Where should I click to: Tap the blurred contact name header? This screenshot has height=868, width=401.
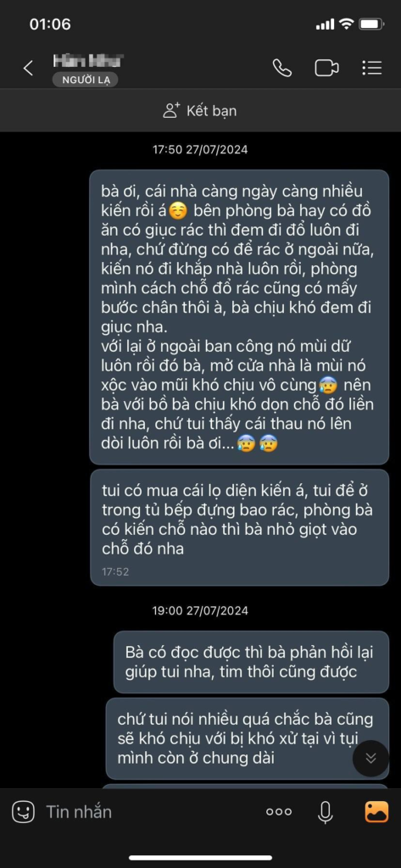[x=89, y=60]
